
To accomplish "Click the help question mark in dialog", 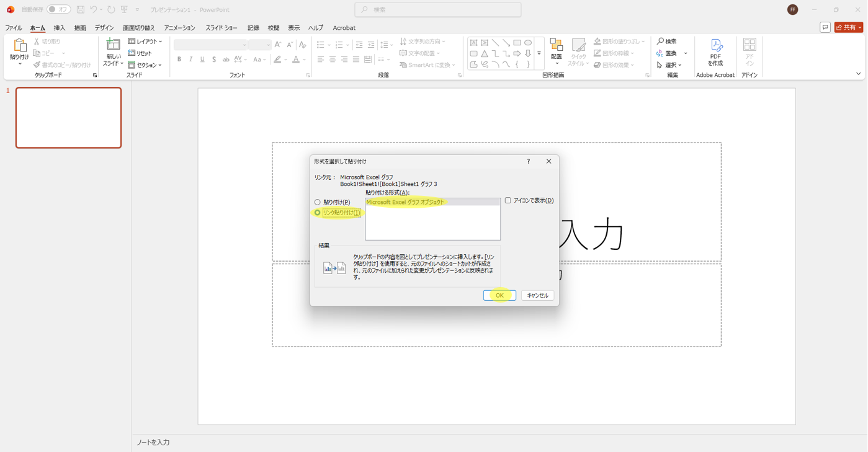I will point(528,161).
